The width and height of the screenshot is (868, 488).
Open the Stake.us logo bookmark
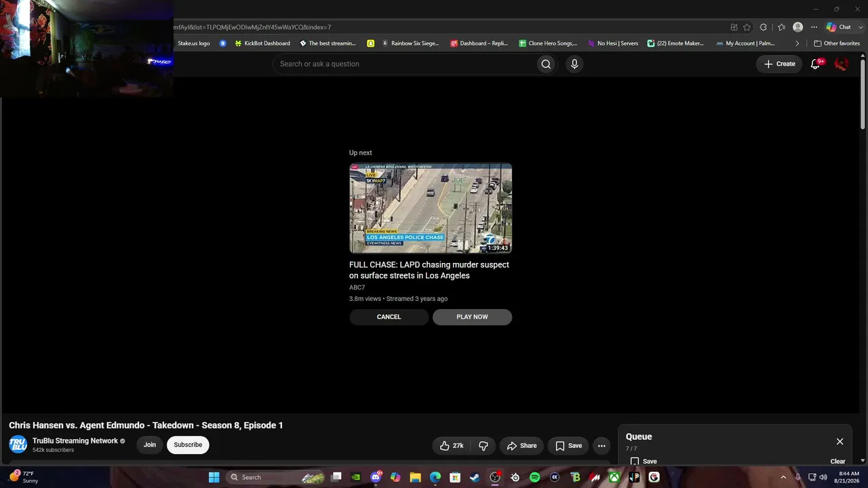pos(193,43)
